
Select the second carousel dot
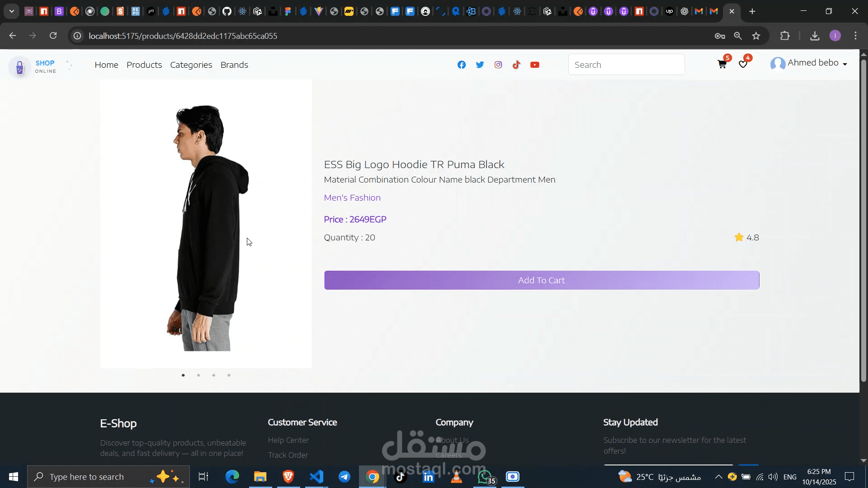tap(198, 375)
